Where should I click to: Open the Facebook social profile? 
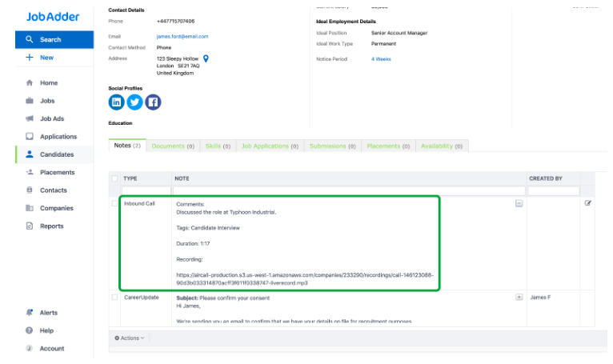(x=154, y=102)
